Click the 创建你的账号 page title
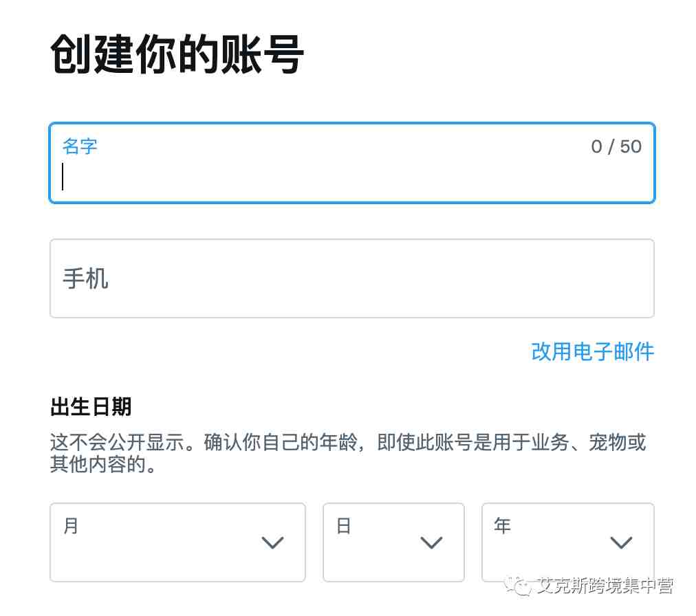Image resolution: width=696 pixels, height=616 pixels. pos(177,54)
